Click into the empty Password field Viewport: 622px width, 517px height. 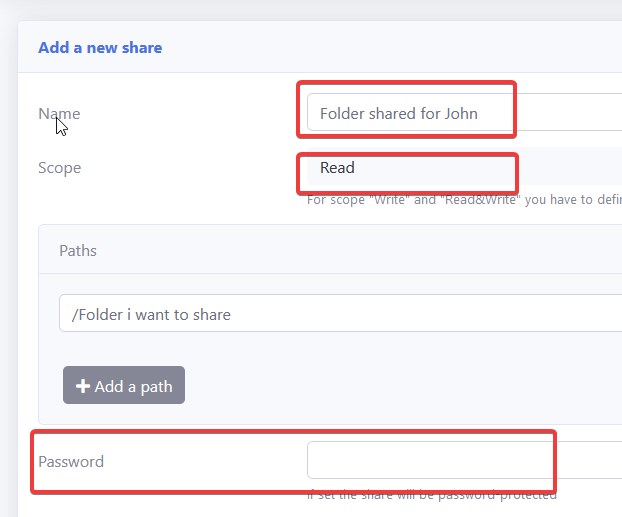click(460, 461)
